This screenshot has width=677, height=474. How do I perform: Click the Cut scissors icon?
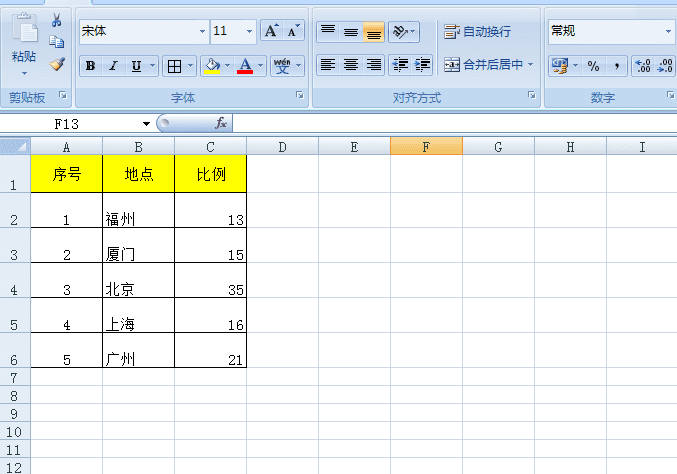coord(57,20)
